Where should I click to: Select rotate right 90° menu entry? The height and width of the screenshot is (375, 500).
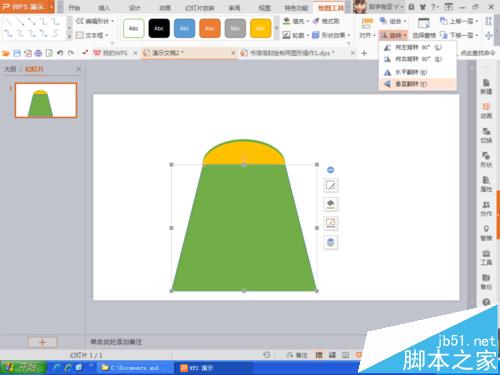pos(418,59)
